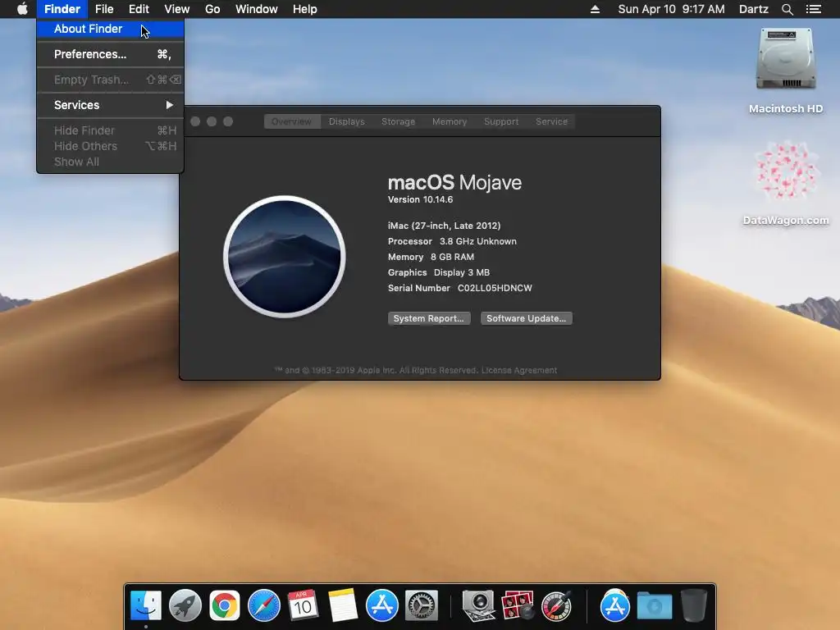
Task: Select Hide Finder menu entry
Action: pos(111,130)
